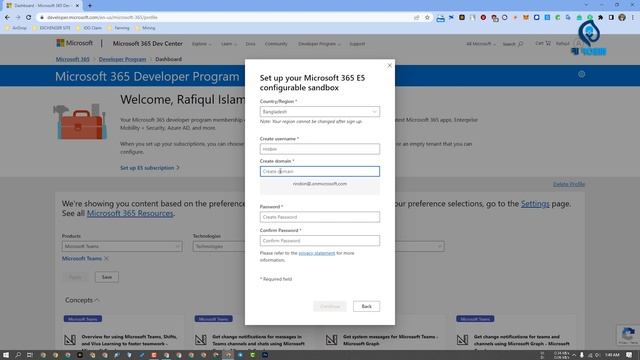This screenshot has width=640, height=360.
Task: Reload the page
Action: pyautogui.click(x=29, y=18)
